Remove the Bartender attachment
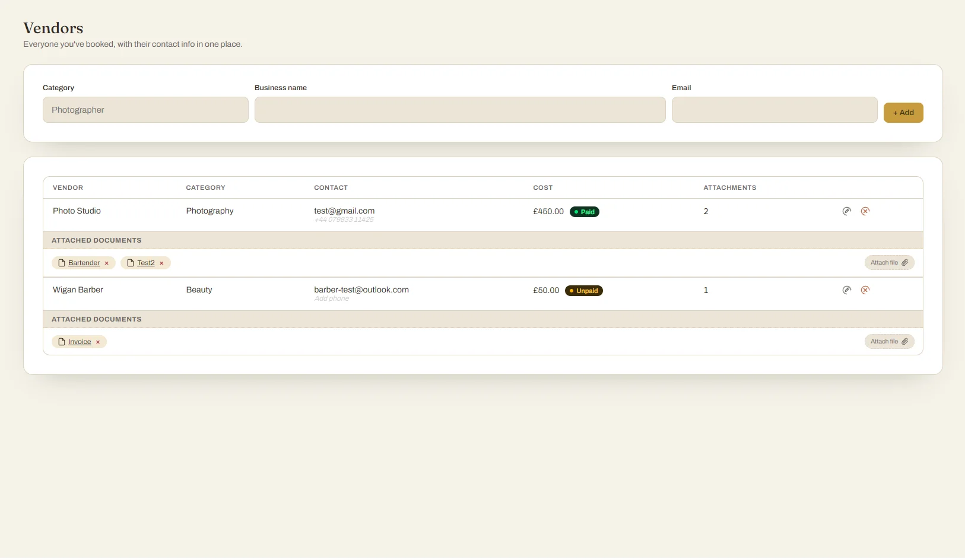 pyautogui.click(x=107, y=263)
